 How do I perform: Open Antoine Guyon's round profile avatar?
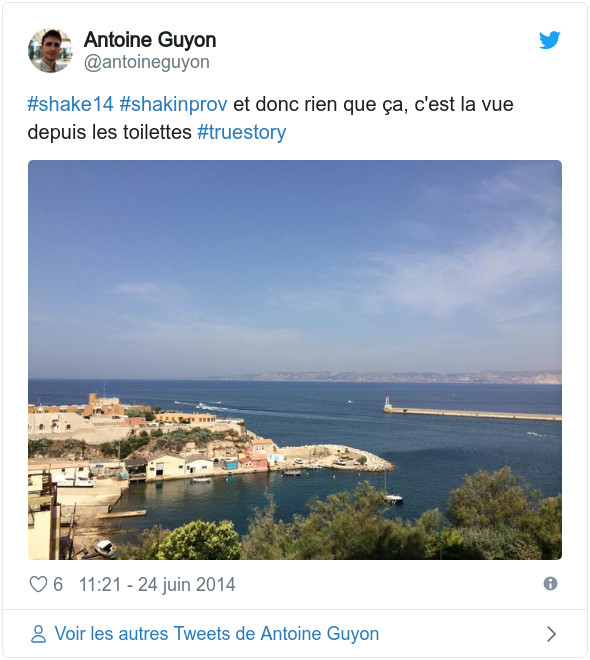point(50,51)
